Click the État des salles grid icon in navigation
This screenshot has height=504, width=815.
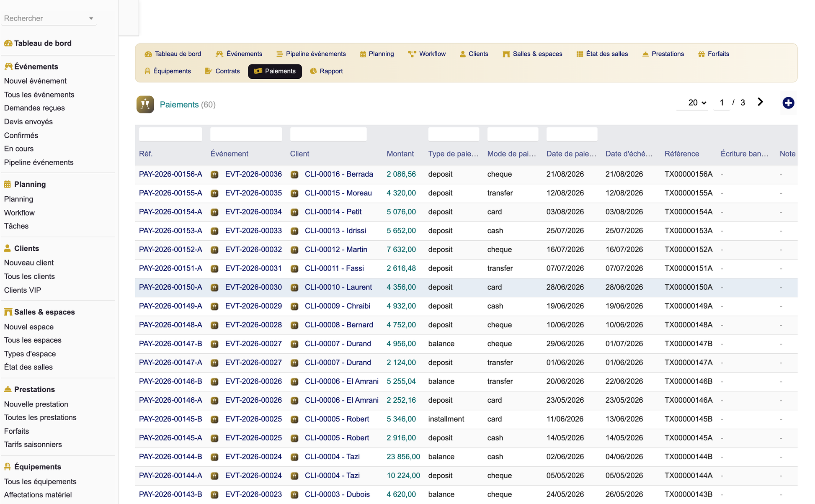pyautogui.click(x=580, y=54)
